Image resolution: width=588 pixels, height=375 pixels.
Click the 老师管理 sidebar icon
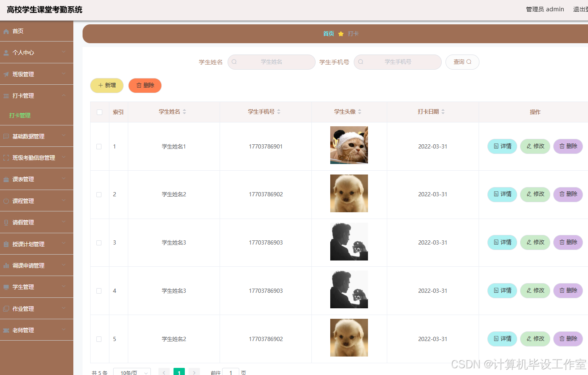(6, 330)
